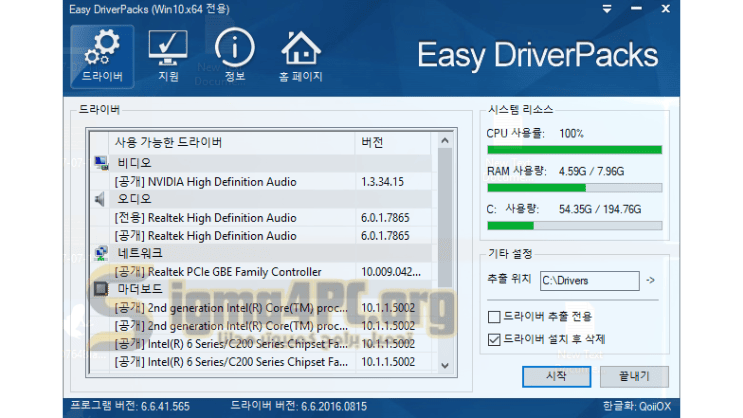The height and width of the screenshot is (418, 743).
Task: Close the Easy DriverPacks window
Action: point(665,9)
